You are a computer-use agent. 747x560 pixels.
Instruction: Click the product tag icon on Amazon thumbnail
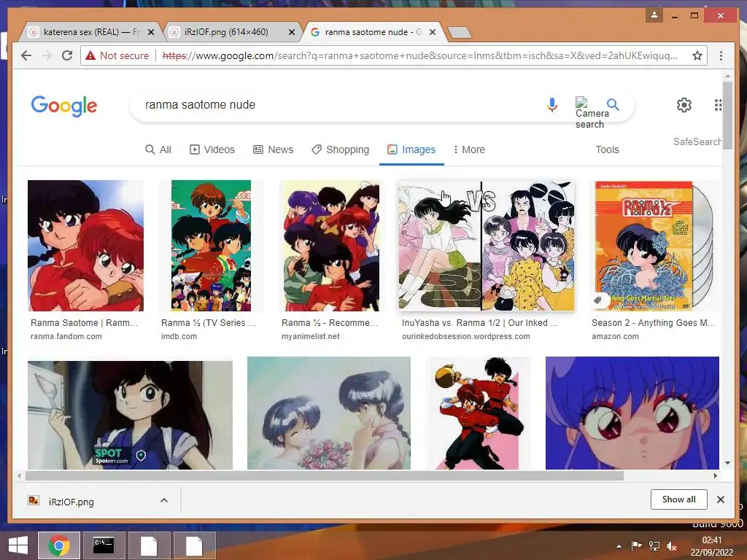click(x=597, y=300)
